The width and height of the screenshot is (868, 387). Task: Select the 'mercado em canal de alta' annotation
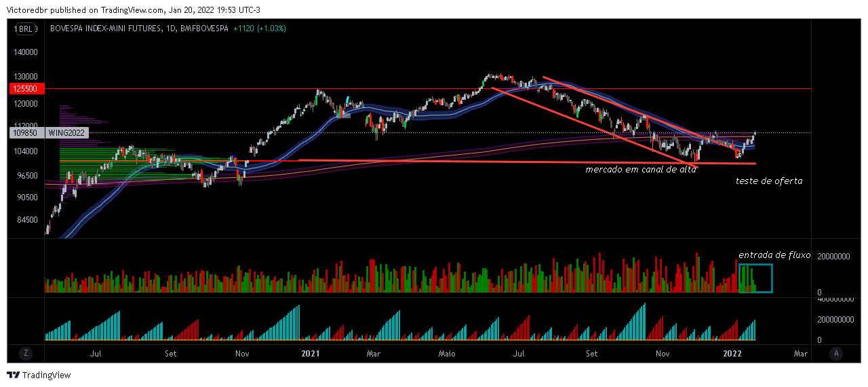tap(641, 170)
